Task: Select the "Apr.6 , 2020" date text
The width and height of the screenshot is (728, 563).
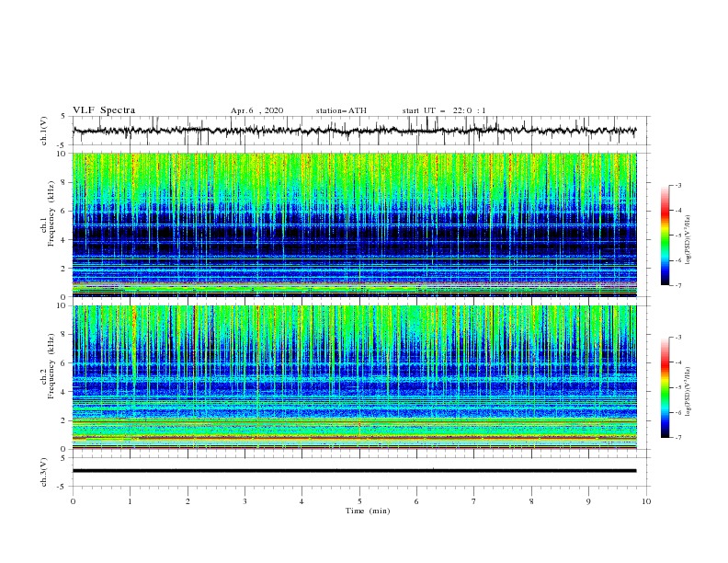Action: pyautogui.click(x=256, y=110)
